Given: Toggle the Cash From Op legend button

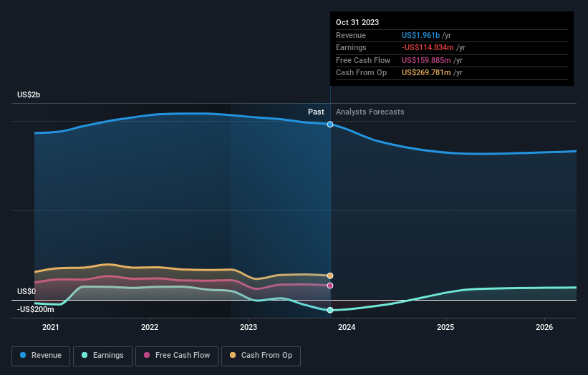Looking at the screenshot, I should (x=261, y=356).
